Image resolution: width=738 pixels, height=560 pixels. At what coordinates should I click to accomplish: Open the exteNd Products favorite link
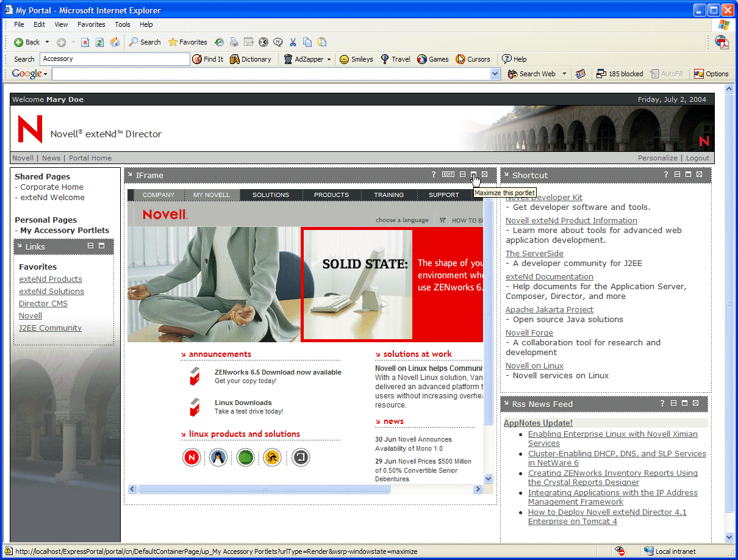coord(51,279)
